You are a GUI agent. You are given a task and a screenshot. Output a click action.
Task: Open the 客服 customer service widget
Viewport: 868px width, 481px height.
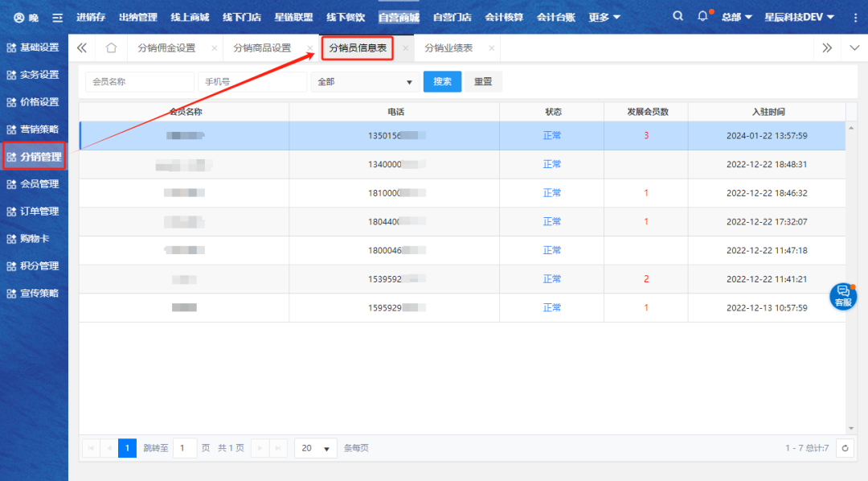(843, 296)
